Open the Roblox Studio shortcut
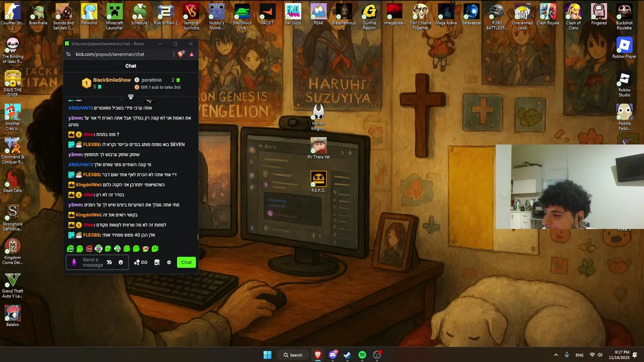Image resolution: width=644 pixels, height=362 pixels. click(x=624, y=84)
